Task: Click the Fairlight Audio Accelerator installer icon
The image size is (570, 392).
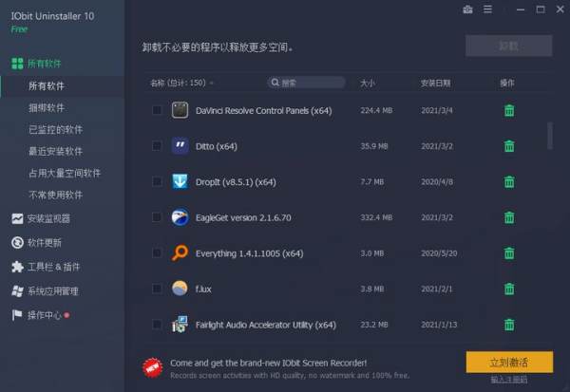Action: [180, 324]
